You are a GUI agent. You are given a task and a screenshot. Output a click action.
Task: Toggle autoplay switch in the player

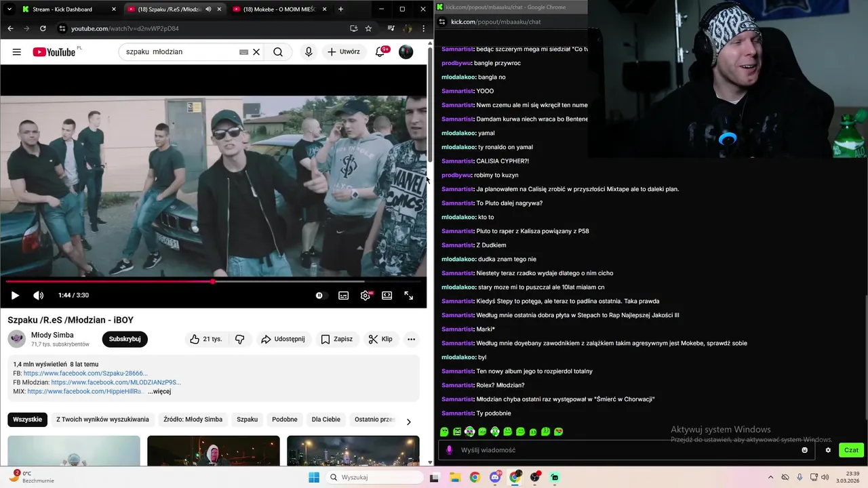pyautogui.click(x=320, y=295)
